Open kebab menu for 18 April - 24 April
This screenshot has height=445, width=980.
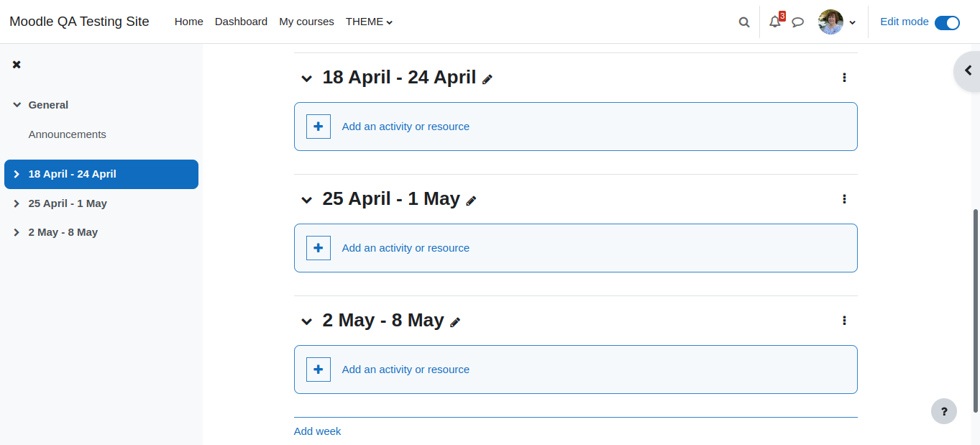pos(844,77)
